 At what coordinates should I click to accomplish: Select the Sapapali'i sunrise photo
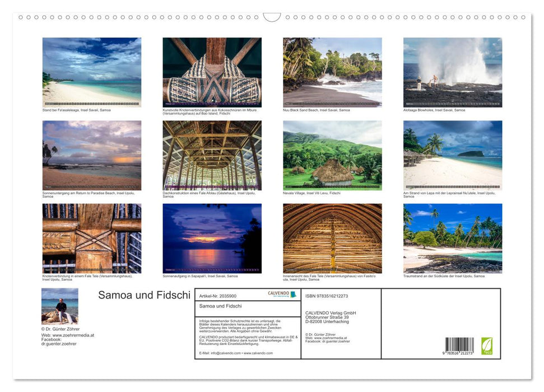(212, 238)
